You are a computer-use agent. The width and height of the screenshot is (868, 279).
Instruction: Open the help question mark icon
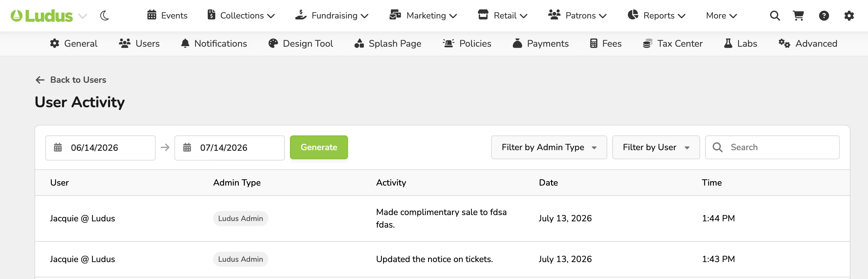(824, 16)
